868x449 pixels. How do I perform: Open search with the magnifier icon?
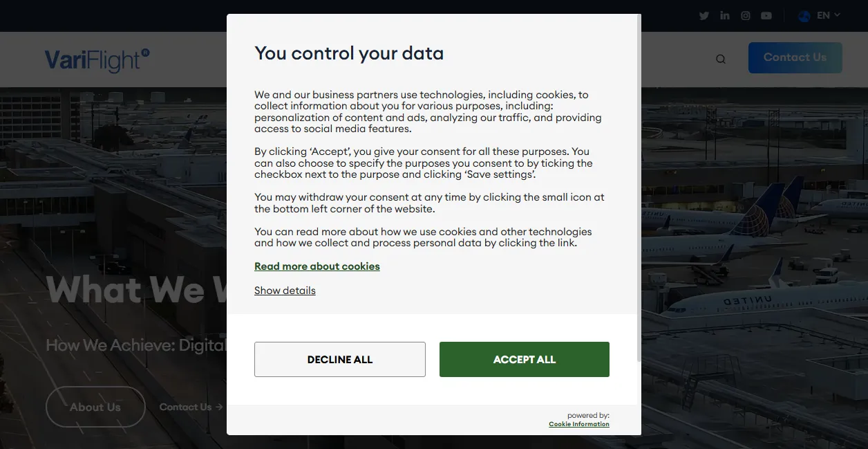[721, 59]
